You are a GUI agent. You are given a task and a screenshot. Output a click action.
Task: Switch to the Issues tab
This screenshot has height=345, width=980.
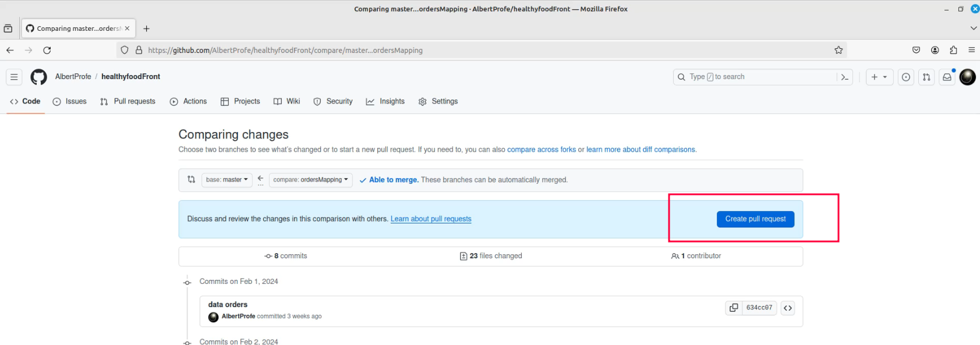(70, 101)
